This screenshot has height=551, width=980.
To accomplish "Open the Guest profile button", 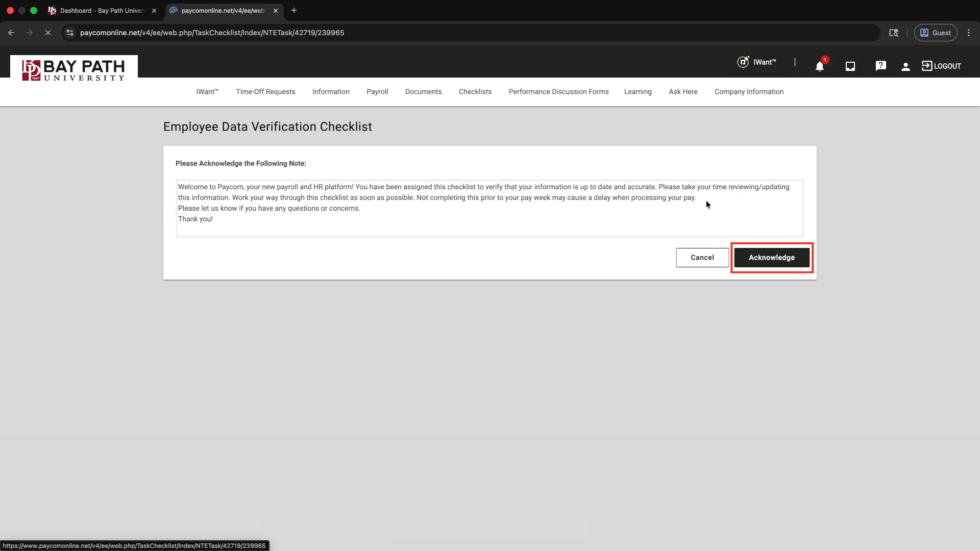I will click(935, 33).
